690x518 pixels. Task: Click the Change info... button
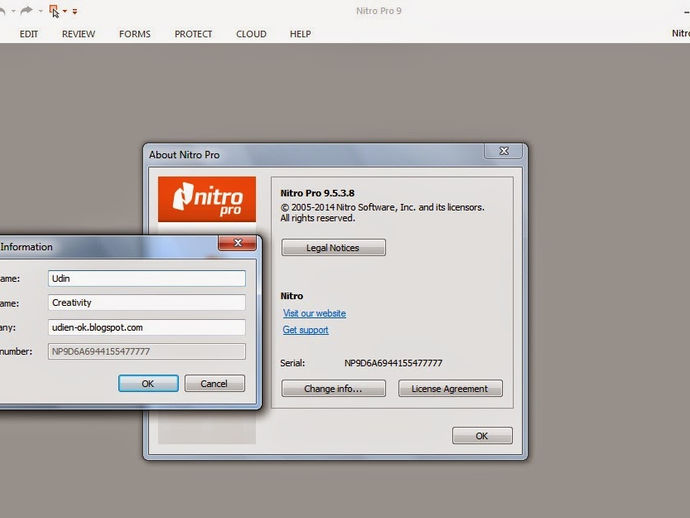[334, 389]
